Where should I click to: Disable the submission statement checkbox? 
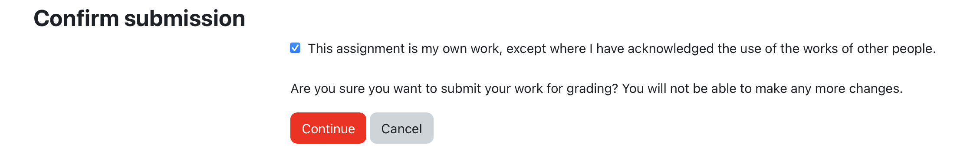tap(295, 48)
